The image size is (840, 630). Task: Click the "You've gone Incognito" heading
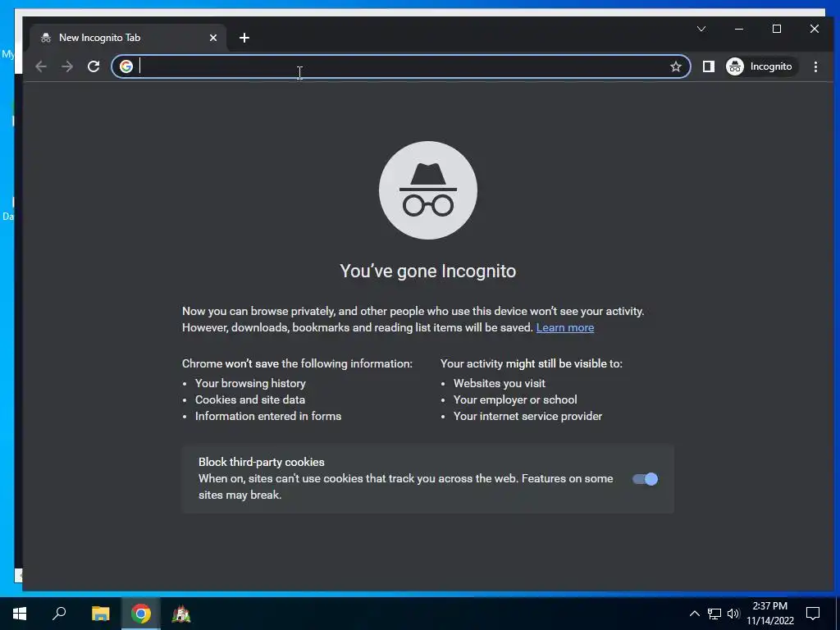pos(428,271)
